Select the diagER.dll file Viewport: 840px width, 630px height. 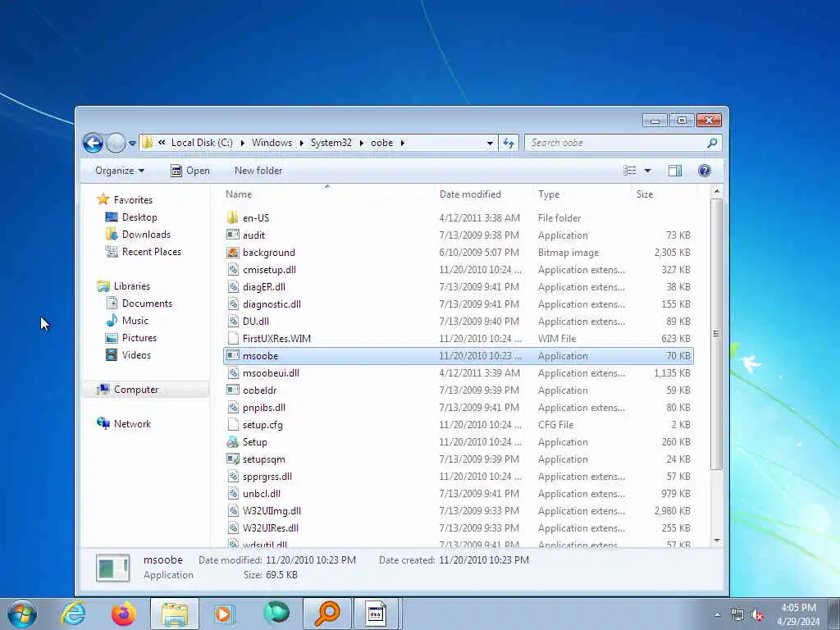point(263,286)
